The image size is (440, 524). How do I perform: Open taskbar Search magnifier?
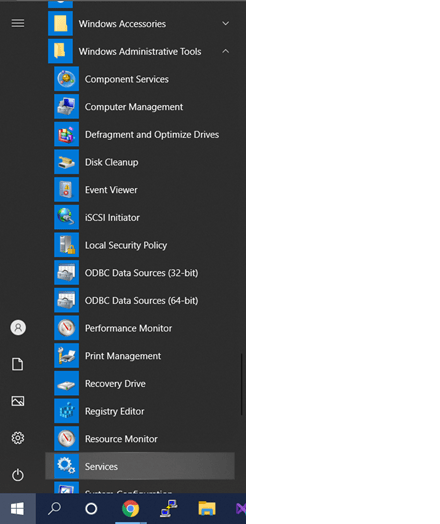(54, 509)
